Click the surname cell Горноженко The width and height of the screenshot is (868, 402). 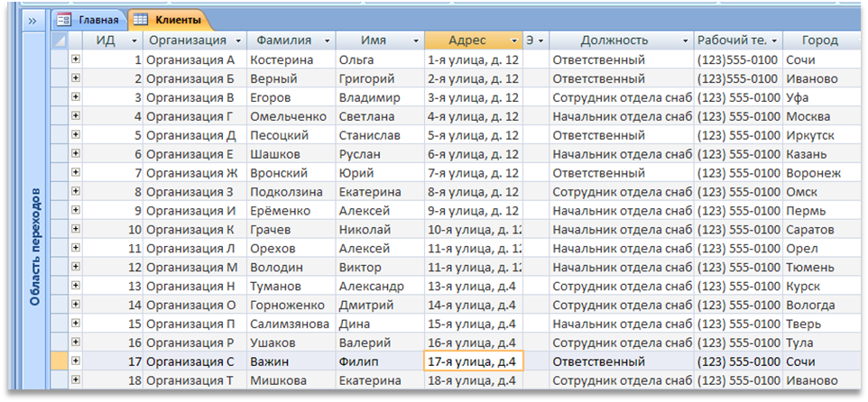pos(291,305)
